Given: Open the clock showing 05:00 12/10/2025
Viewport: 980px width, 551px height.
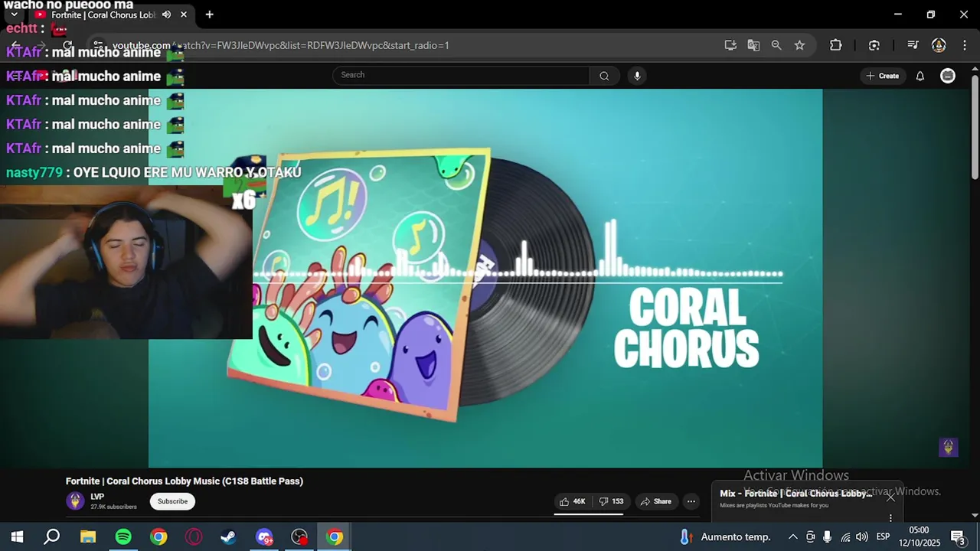Looking at the screenshot, I should 919,537.
